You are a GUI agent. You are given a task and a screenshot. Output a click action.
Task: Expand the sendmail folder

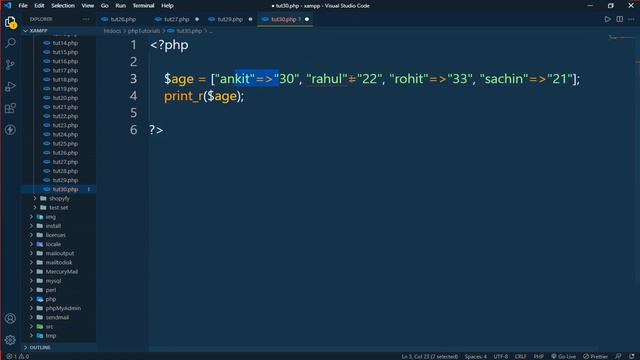pos(57,317)
